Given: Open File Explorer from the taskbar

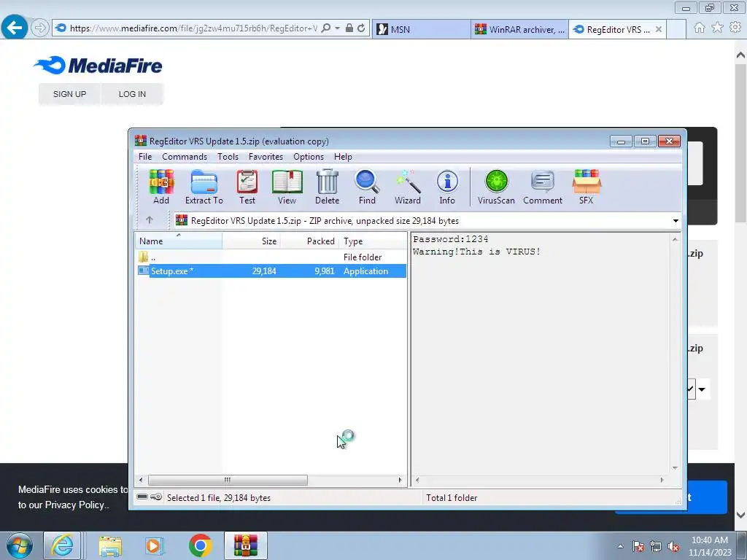Looking at the screenshot, I should coord(110,545).
